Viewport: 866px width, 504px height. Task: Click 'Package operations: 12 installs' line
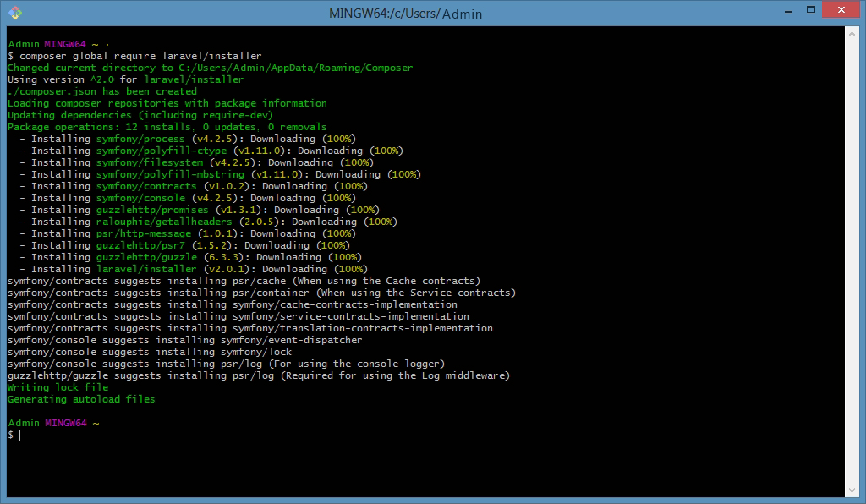[x=167, y=127]
